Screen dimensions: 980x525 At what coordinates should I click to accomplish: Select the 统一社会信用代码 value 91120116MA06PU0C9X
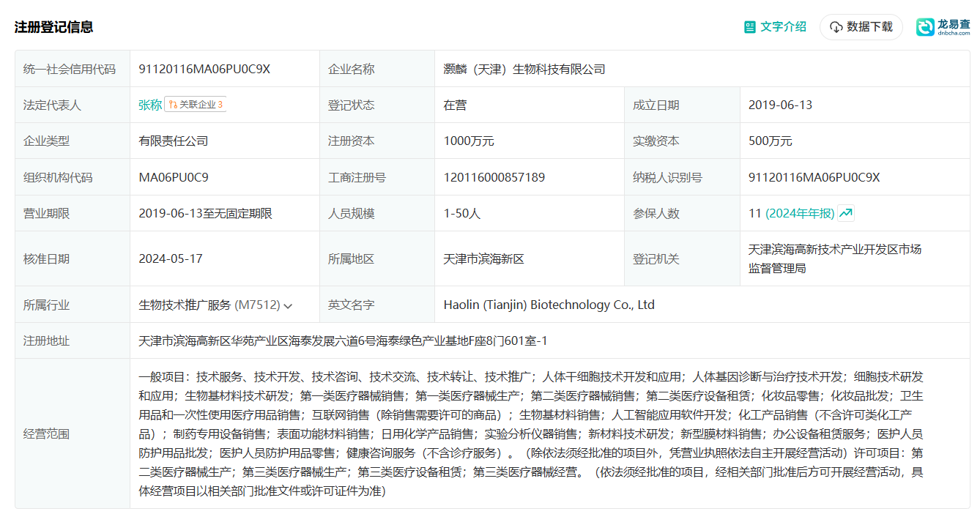[204, 69]
